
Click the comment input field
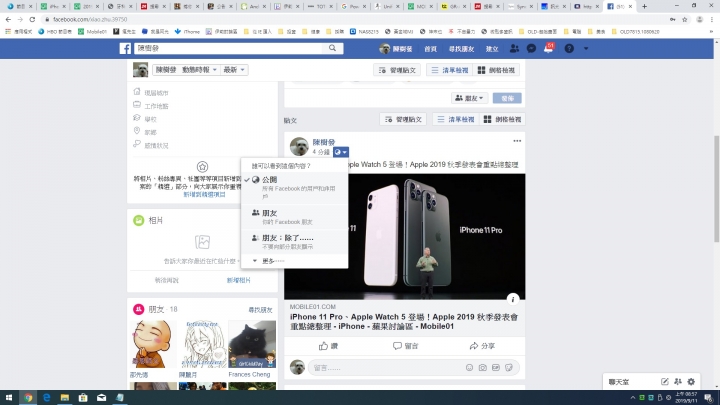386,368
